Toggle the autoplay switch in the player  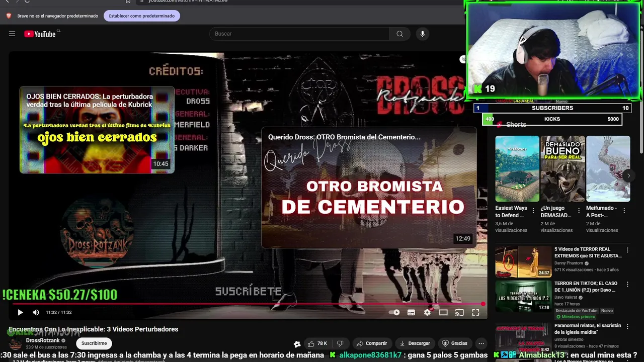click(x=395, y=312)
